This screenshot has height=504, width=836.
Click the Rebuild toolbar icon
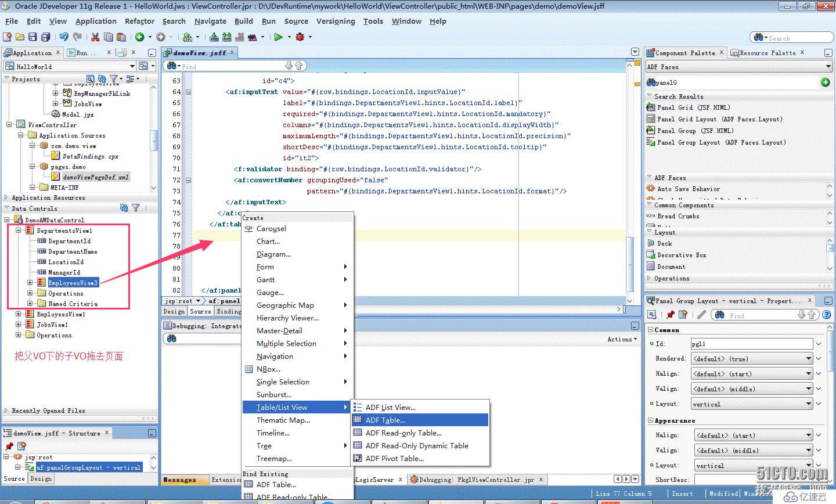pos(227,37)
